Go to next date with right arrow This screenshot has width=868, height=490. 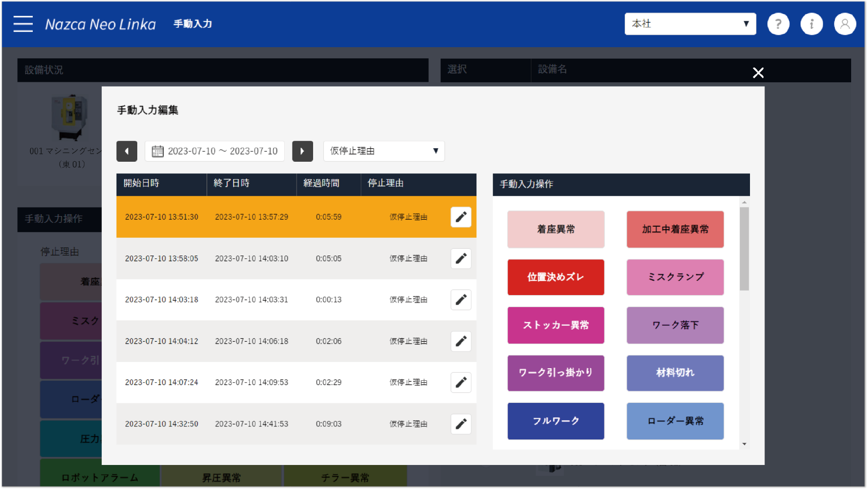302,151
